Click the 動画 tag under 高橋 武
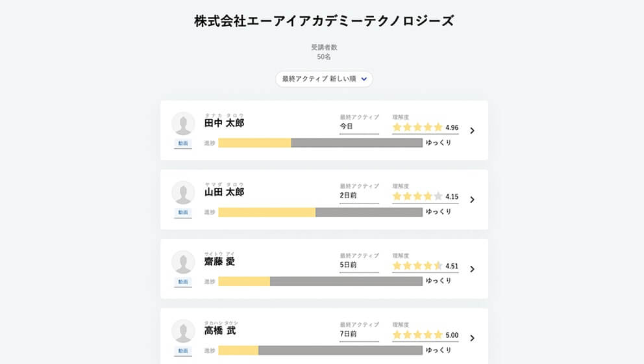 point(183,351)
